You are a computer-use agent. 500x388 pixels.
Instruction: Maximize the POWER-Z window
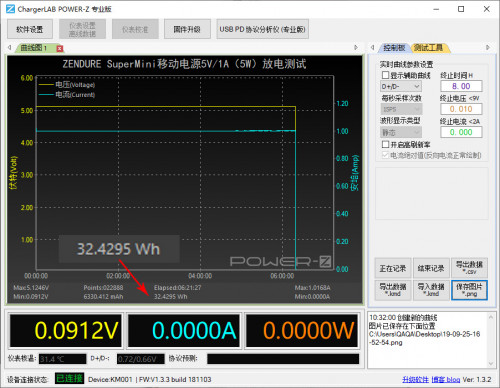[461, 9]
